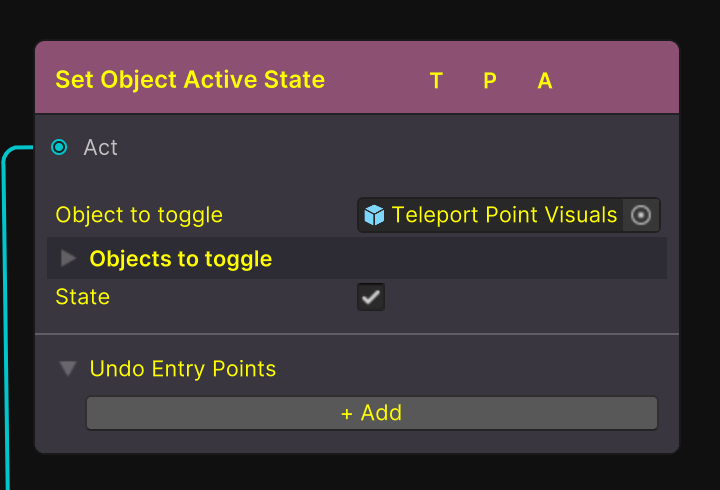Click the P button in node header
The image size is (720, 490).
(x=490, y=81)
